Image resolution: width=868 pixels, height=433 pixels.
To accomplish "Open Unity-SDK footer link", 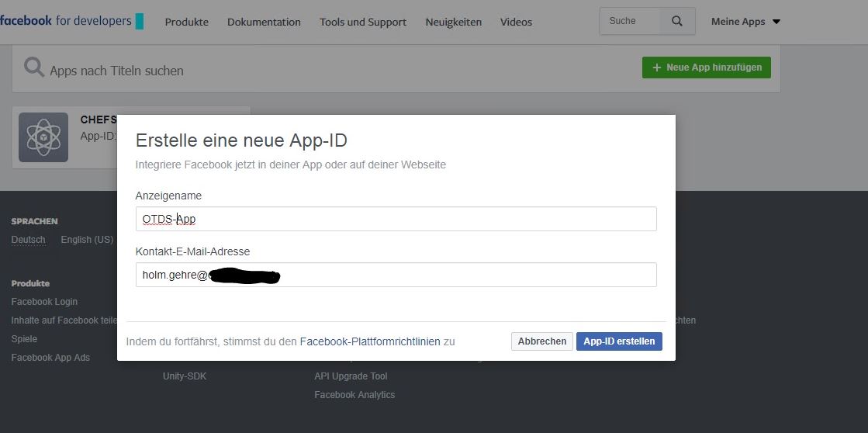I will (185, 376).
